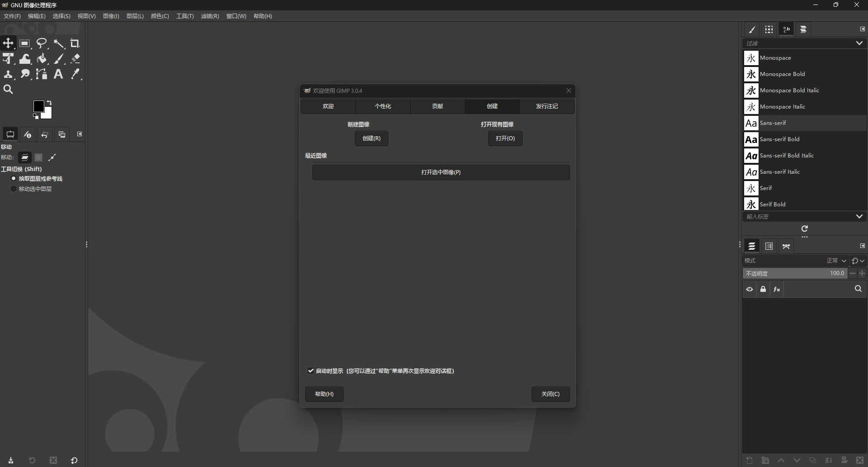Save tool preset icon at bottom left

(x=11, y=460)
